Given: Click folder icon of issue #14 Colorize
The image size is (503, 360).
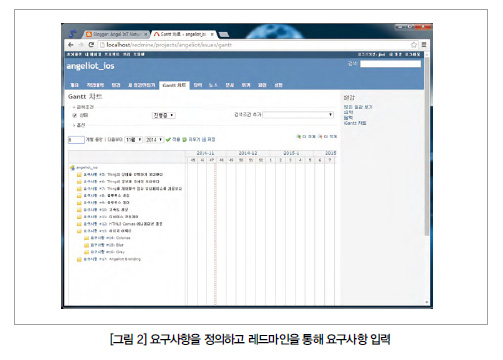Looking at the screenshot, I should tap(86, 238).
